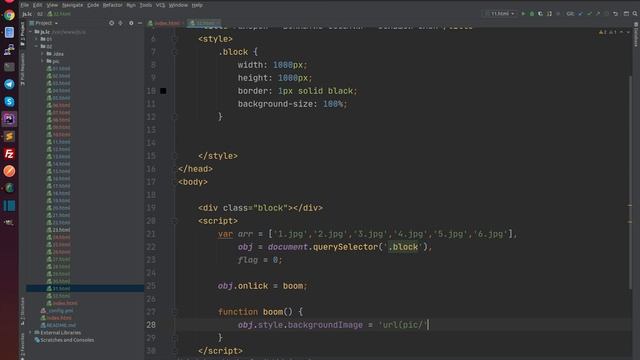Fold the script tag at line 20
Viewport: 640px width, 360px height.
[174, 221]
